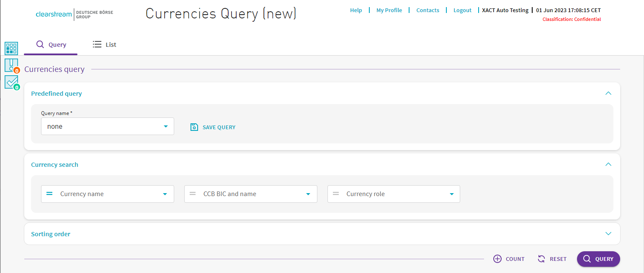This screenshot has width=644, height=273.
Task: Click the SAVE QUERY button
Action: pyautogui.click(x=213, y=127)
